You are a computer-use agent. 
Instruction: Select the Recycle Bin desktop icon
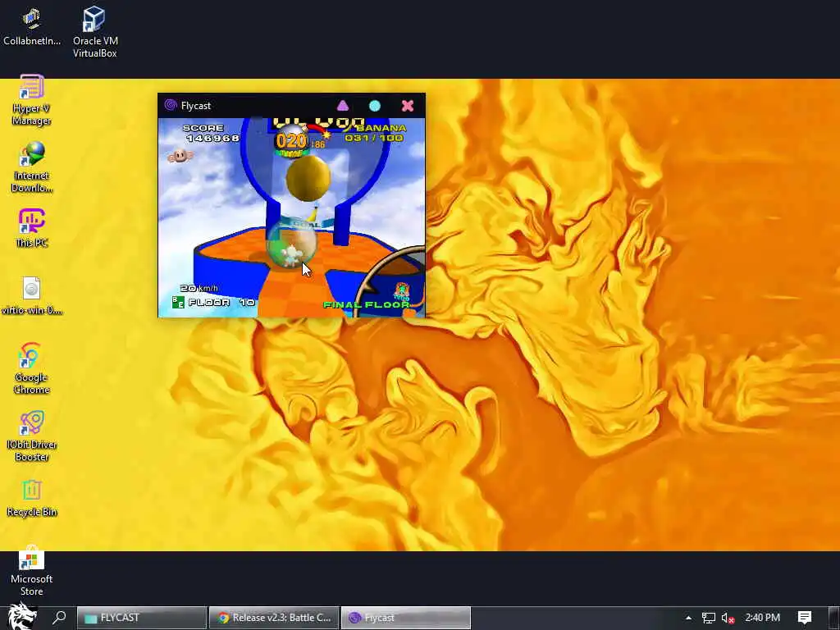pos(32,498)
